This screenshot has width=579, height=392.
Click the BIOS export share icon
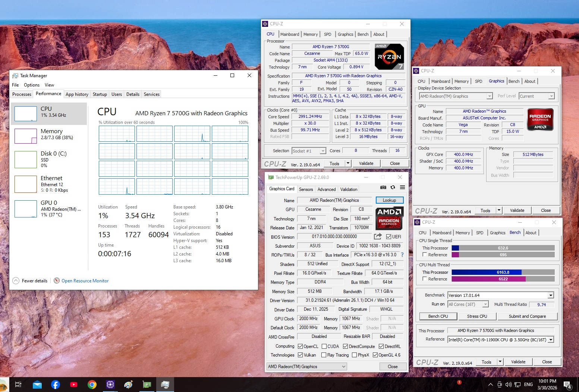click(378, 236)
